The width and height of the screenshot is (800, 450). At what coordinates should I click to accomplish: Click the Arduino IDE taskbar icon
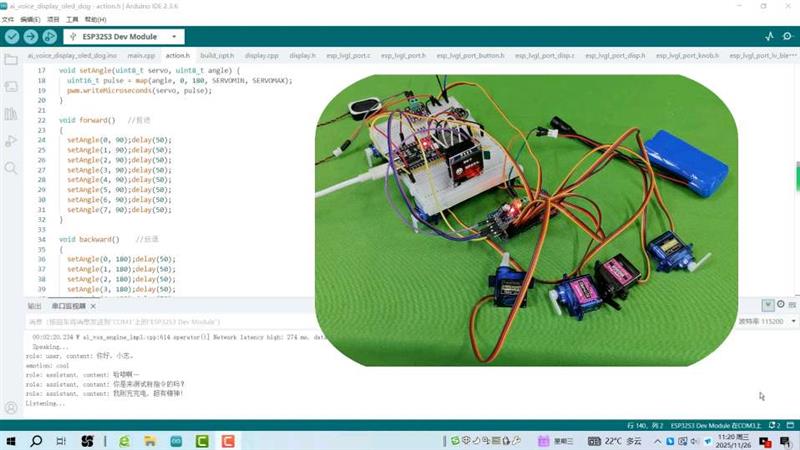(x=176, y=441)
